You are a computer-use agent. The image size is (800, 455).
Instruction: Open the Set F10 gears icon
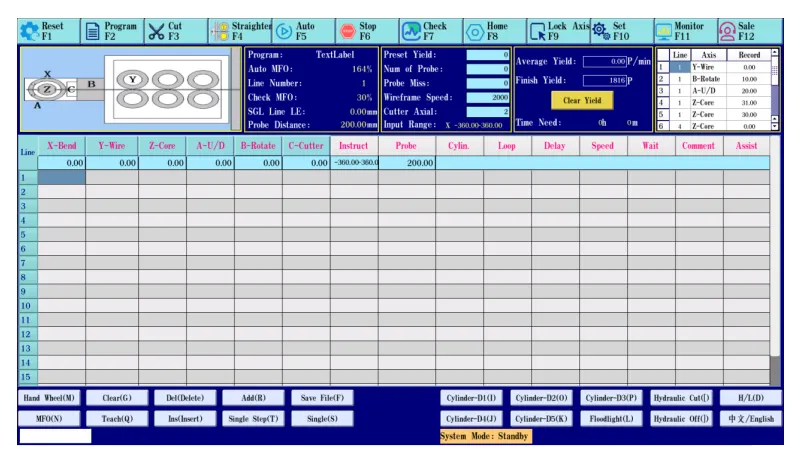click(601, 32)
